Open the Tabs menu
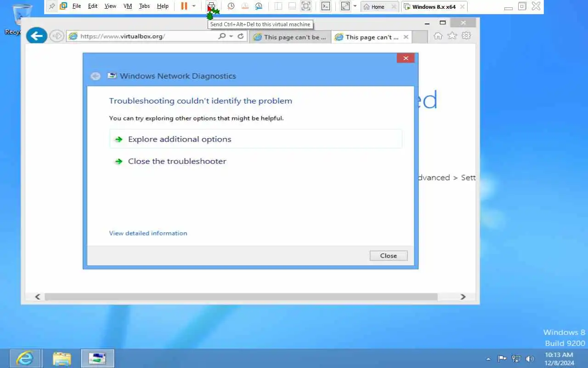The height and width of the screenshot is (368, 588). pyautogui.click(x=144, y=6)
